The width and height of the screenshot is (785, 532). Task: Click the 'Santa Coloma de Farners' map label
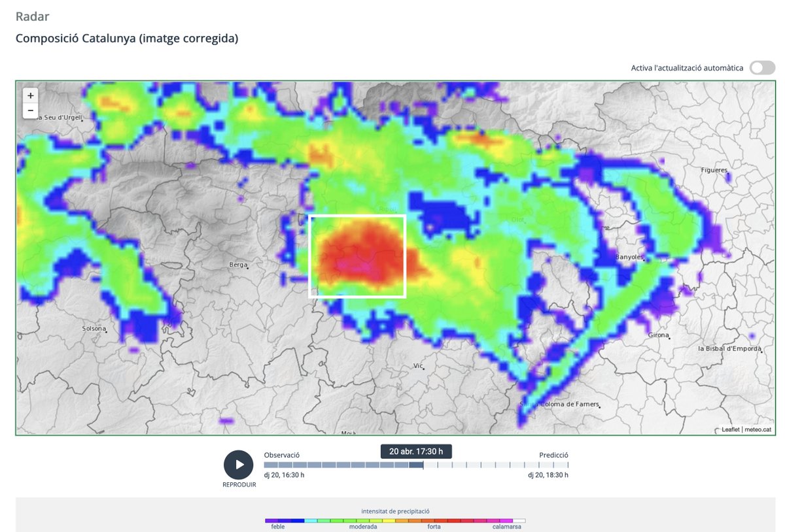559,405
